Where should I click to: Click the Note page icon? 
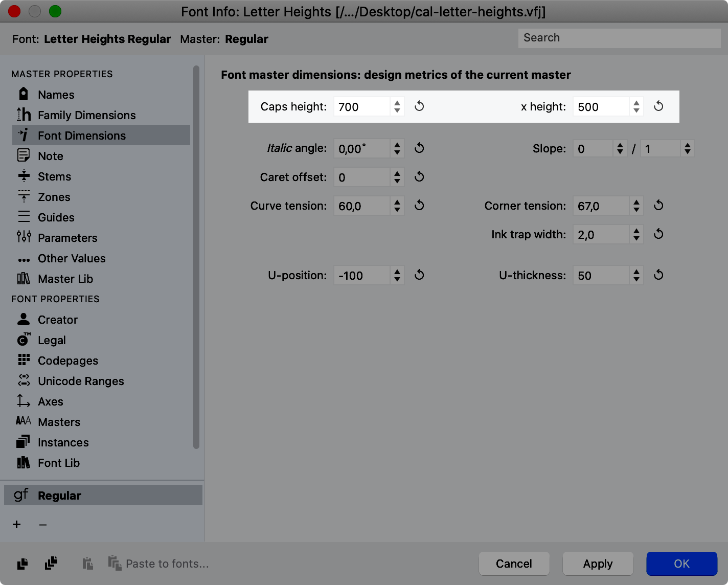[24, 155]
